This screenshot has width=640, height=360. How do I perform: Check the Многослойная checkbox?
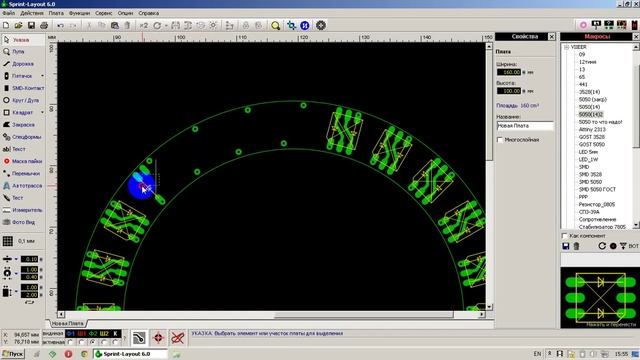point(500,140)
